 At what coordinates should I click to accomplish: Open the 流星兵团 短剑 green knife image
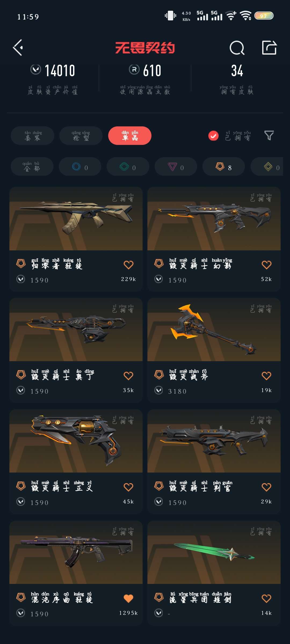tap(214, 552)
